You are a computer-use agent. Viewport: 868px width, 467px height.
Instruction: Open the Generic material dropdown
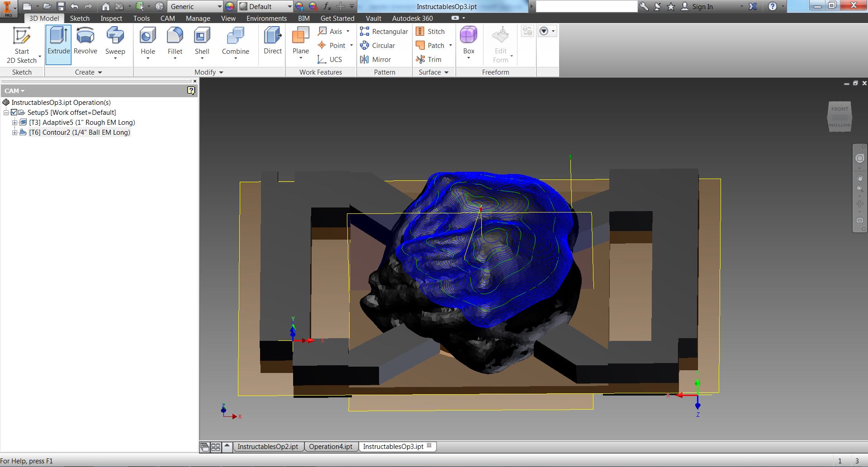(195, 6)
